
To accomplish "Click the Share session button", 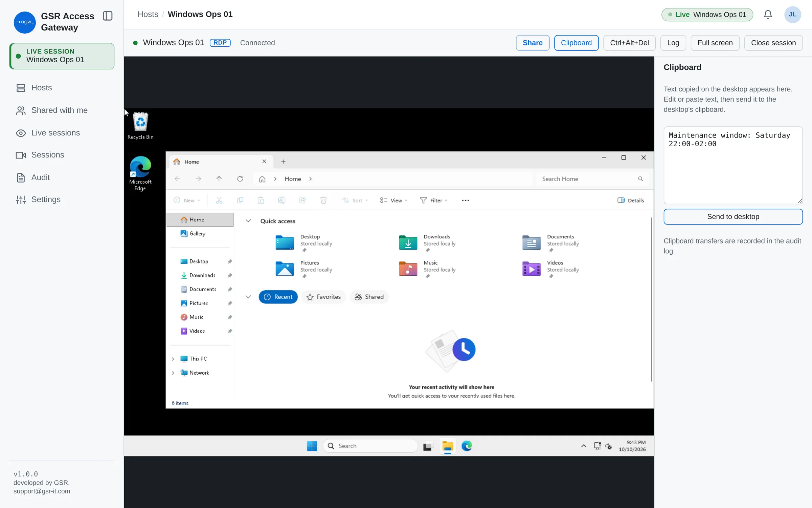I will [x=533, y=43].
